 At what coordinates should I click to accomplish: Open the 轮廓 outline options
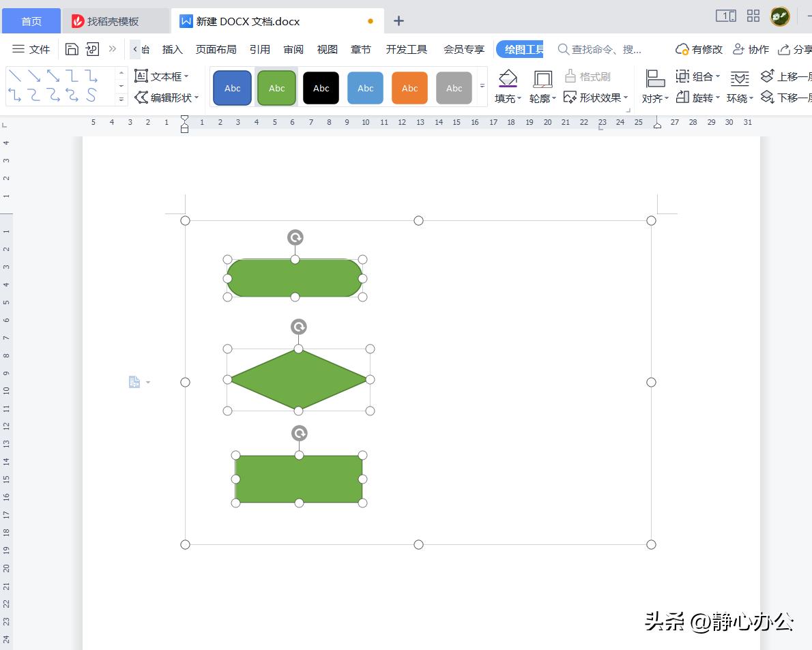(540, 98)
